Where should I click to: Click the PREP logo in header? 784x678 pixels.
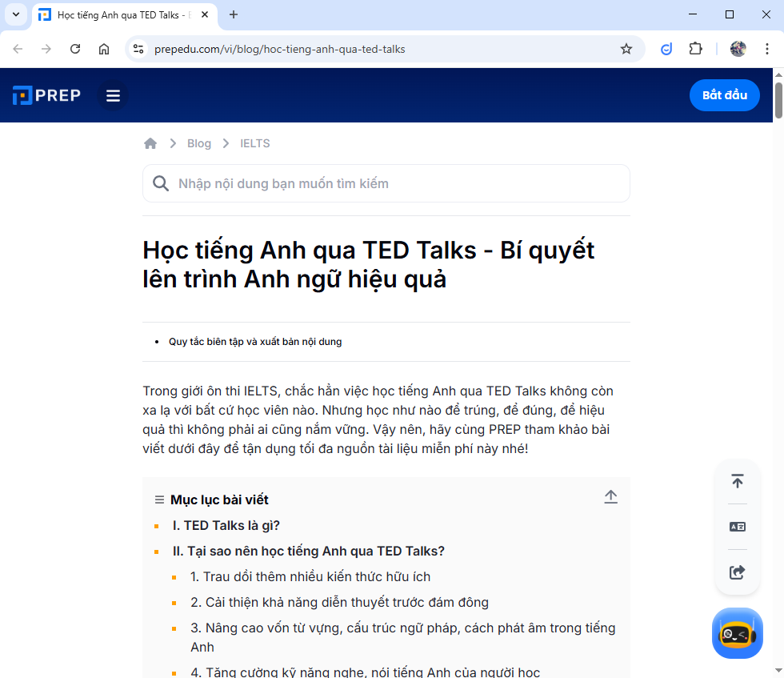point(46,95)
